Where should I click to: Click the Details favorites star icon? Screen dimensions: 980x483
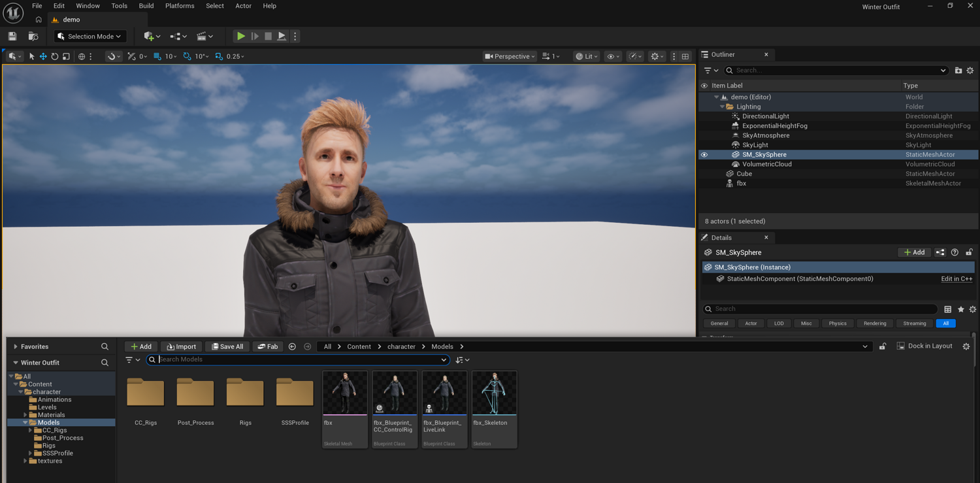click(960, 309)
